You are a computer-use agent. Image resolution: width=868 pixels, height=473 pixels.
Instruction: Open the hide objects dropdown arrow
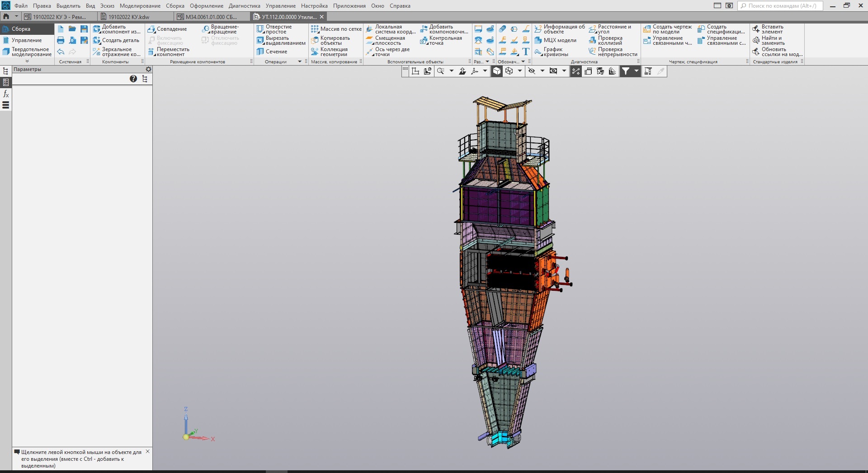(542, 71)
